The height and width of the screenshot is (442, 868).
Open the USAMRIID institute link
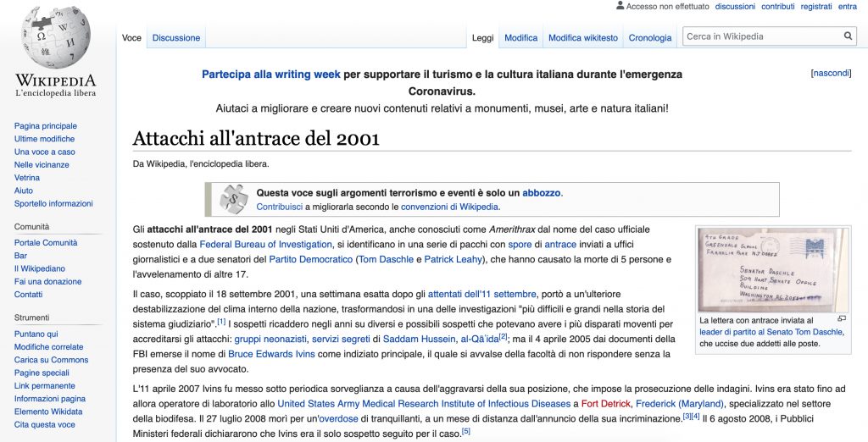pyautogui.click(x=424, y=404)
